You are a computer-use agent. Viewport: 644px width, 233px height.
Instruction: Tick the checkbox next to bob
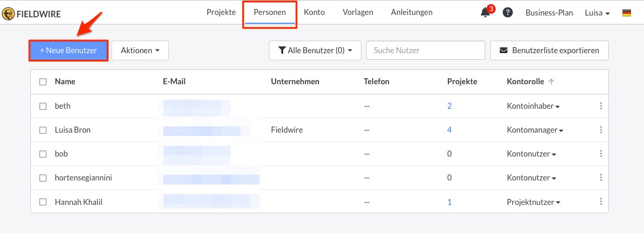tap(43, 154)
